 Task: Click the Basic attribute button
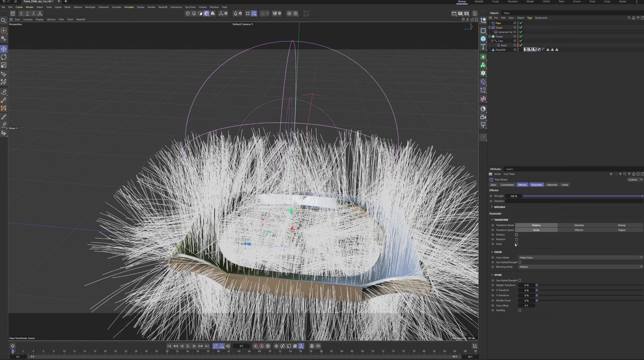pos(493,185)
